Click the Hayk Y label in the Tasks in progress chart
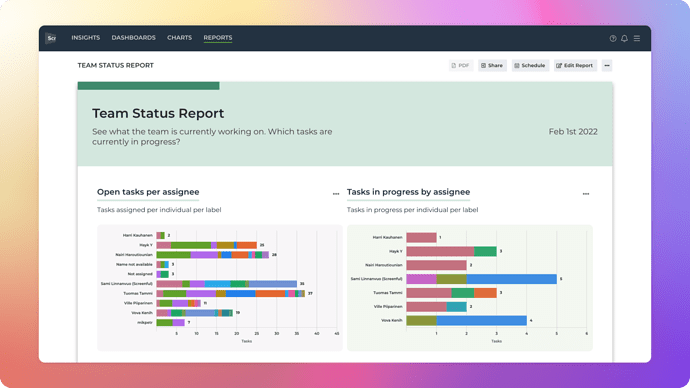The image size is (690, 388). pos(396,251)
